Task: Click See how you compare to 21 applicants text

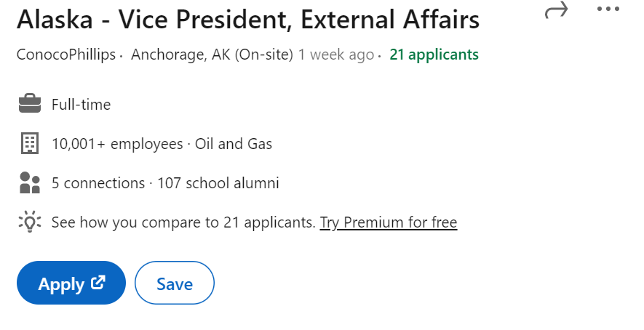Action: [x=183, y=222]
